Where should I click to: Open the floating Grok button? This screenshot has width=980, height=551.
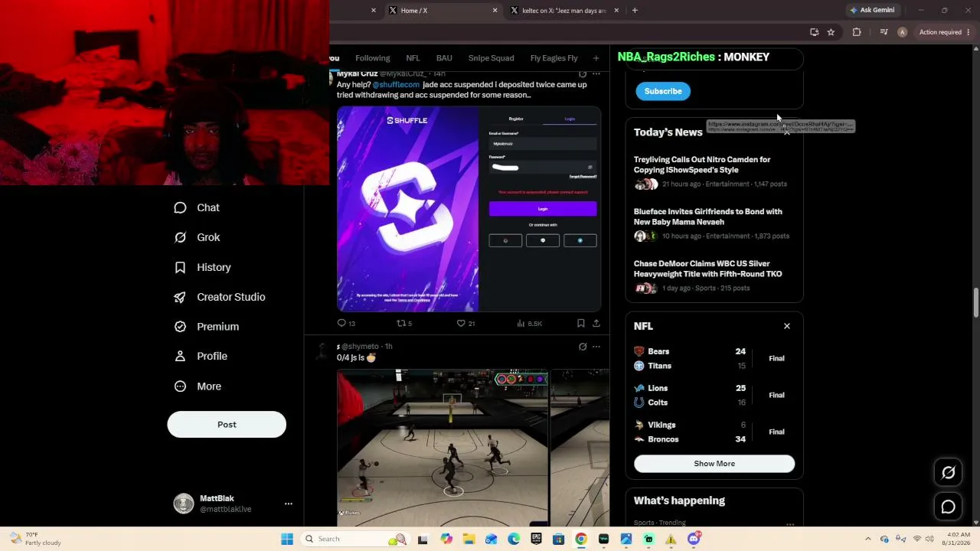click(x=948, y=473)
